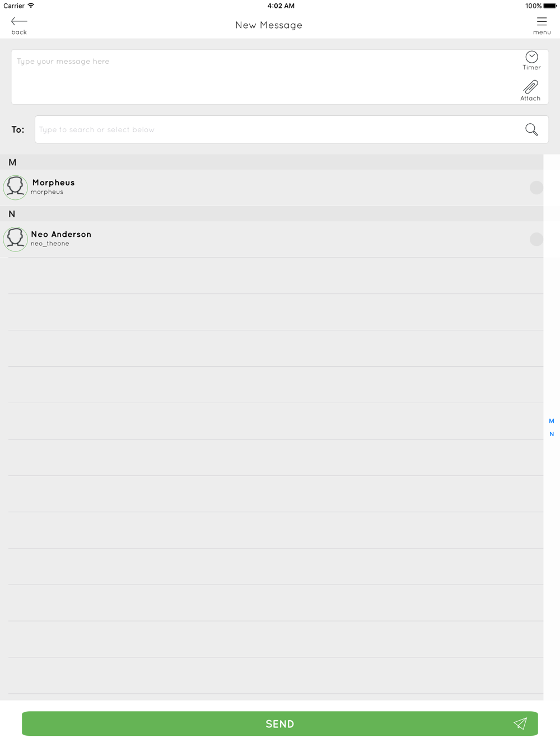Select Morpheus recipient radio circle
The width and height of the screenshot is (560, 747).
pyautogui.click(x=536, y=188)
